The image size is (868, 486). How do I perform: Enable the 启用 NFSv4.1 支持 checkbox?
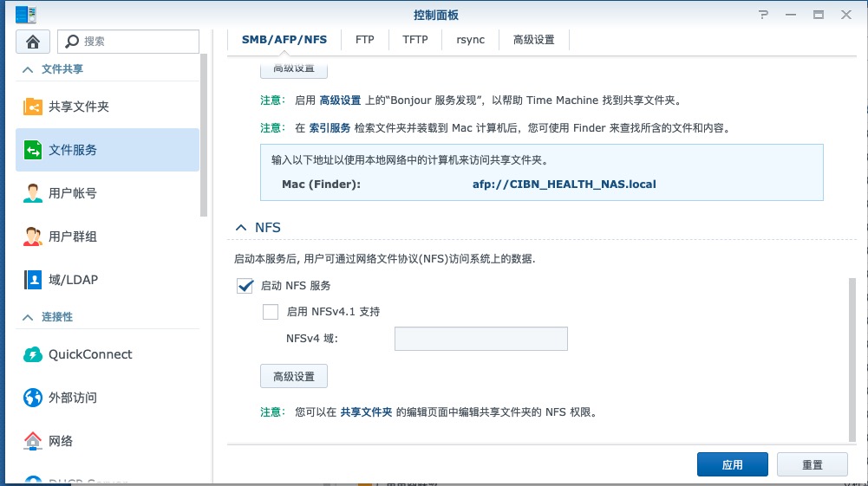[271, 312]
